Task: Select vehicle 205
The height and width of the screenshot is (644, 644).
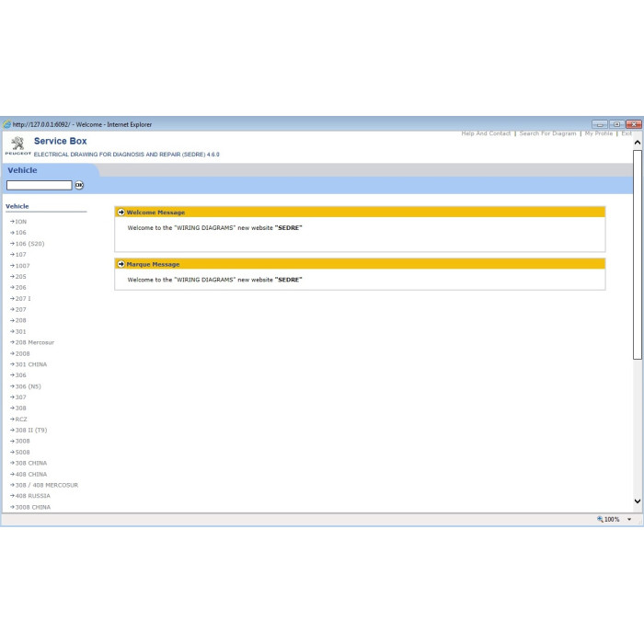Action: [20, 276]
